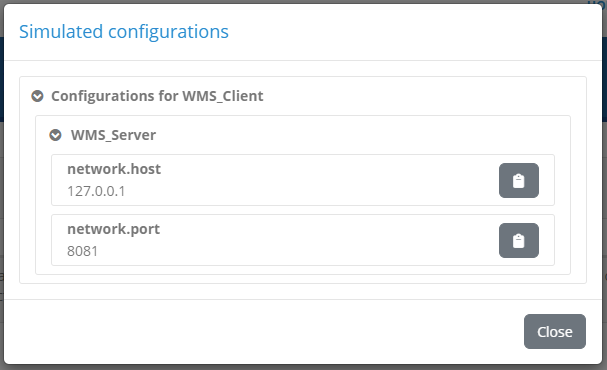The width and height of the screenshot is (607, 370).
Task: Click the network.port property name
Action: tap(113, 229)
